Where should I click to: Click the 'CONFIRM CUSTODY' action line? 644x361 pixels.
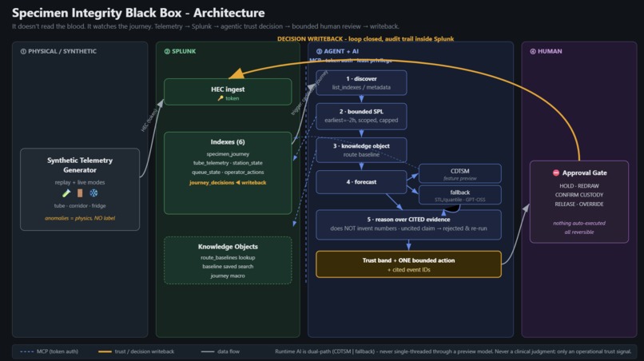click(579, 195)
